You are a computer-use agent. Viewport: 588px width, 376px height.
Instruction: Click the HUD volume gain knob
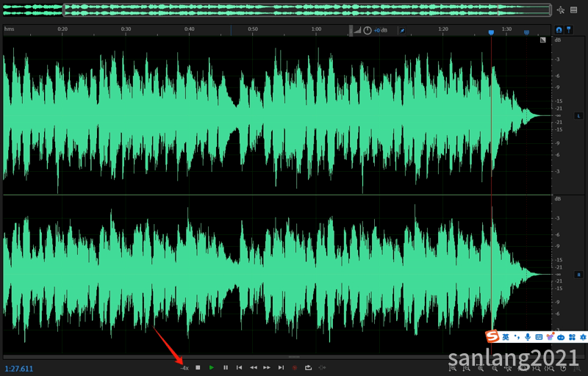tap(367, 30)
